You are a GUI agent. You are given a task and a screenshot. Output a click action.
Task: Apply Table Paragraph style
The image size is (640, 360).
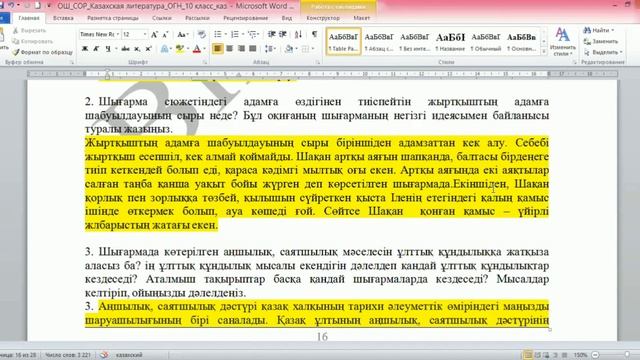[344, 42]
